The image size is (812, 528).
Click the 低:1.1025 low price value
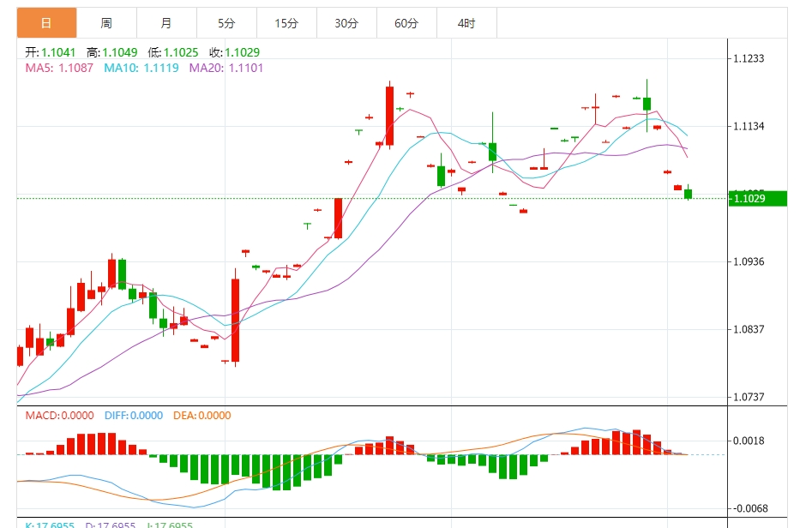(x=173, y=52)
